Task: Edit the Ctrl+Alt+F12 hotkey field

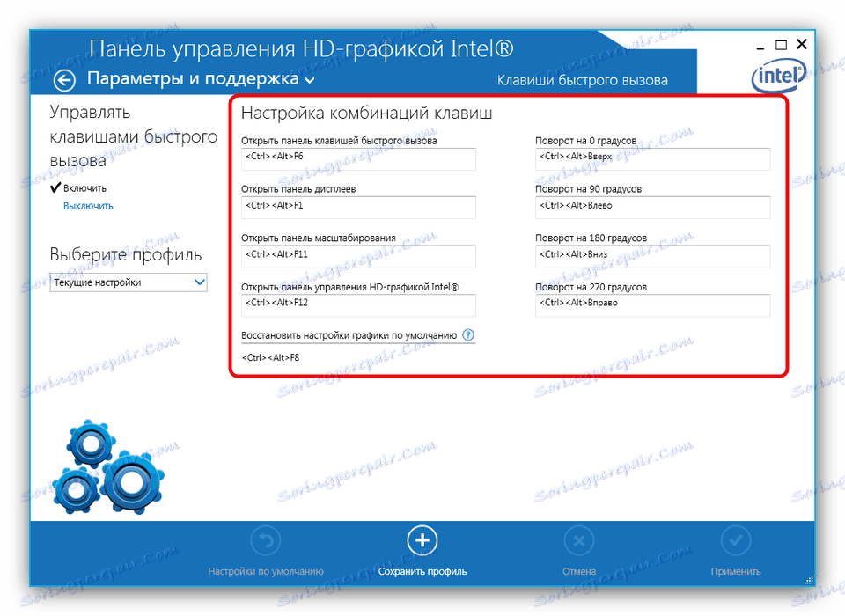Action: pos(358,305)
